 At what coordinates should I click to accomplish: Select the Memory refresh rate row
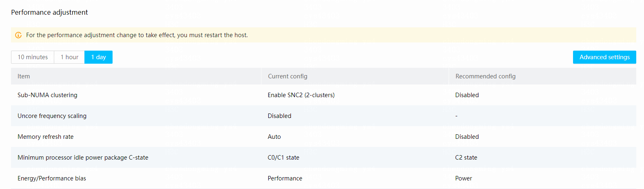point(323,137)
